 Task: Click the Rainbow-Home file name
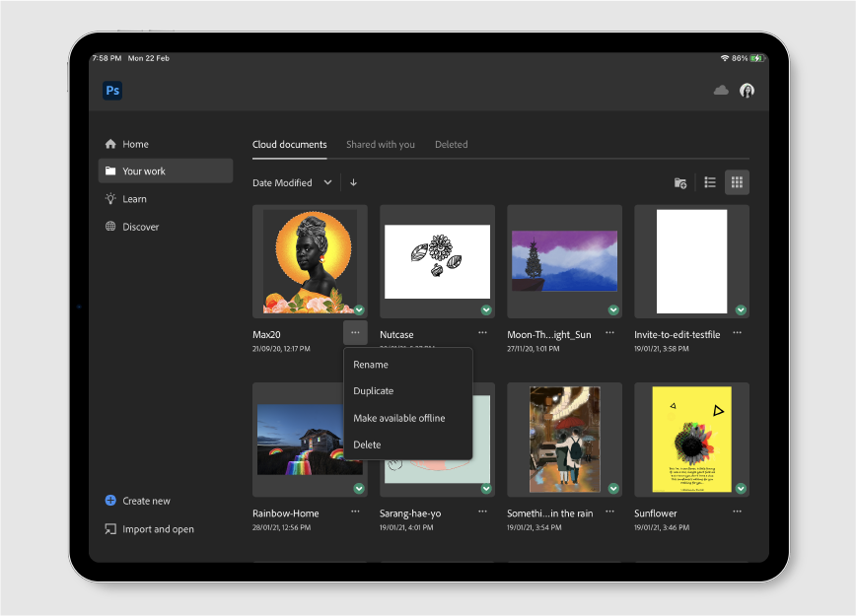[286, 513]
